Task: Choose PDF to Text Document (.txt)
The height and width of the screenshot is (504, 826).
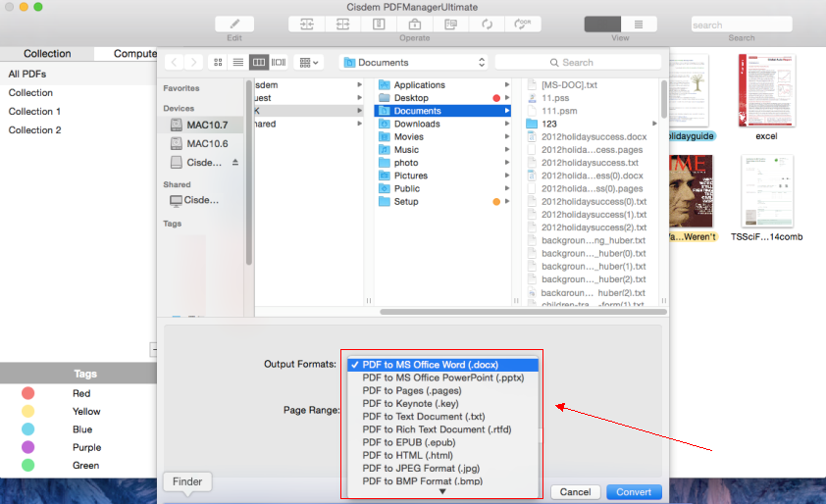Action: coord(443,417)
